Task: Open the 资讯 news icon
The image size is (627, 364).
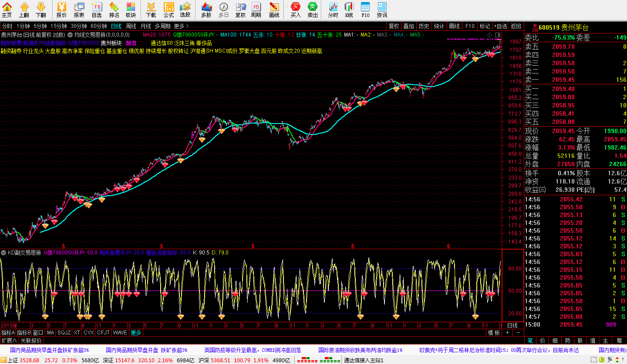Action: tap(382, 10)
